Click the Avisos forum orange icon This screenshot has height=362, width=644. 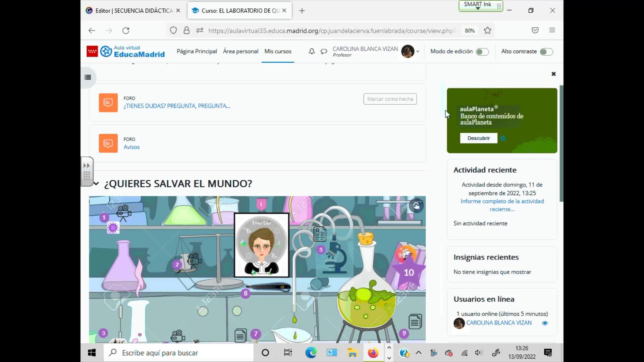click(x=108, y=143)
